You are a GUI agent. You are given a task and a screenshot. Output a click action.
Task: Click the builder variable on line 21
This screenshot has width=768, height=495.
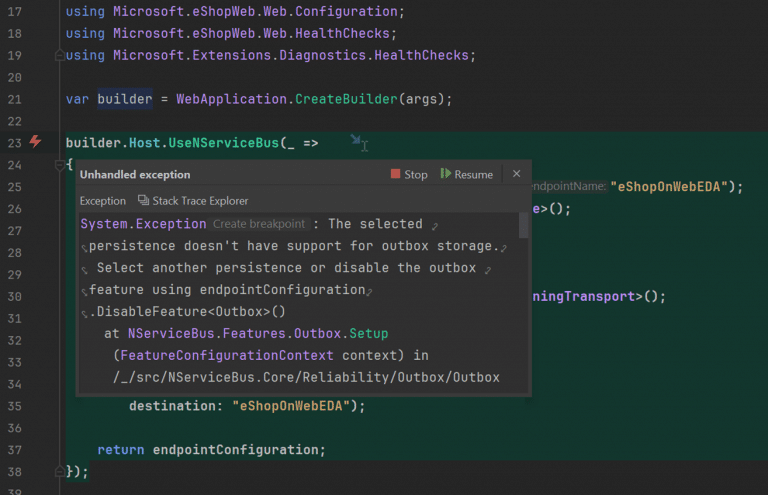(125, 99)
